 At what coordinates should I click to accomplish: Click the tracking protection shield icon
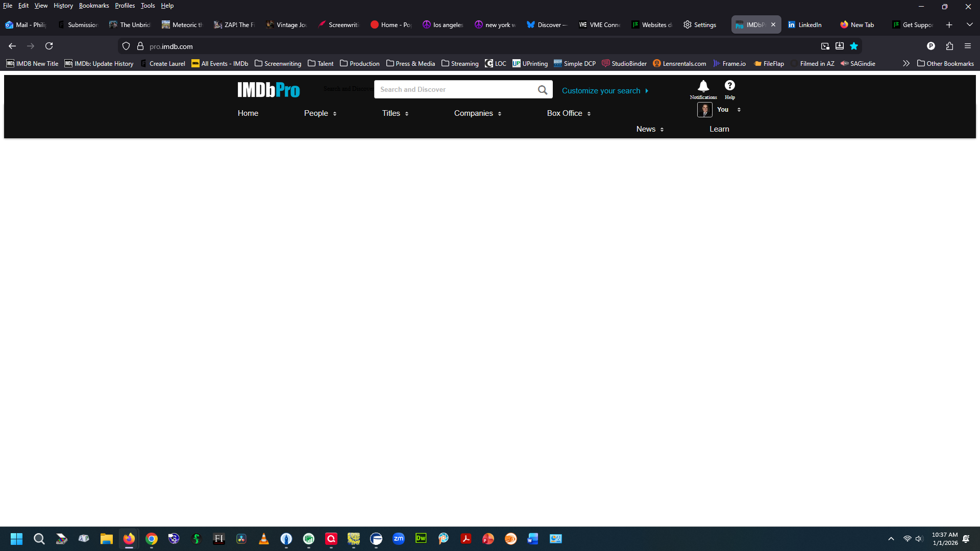[x=126, y=46]
